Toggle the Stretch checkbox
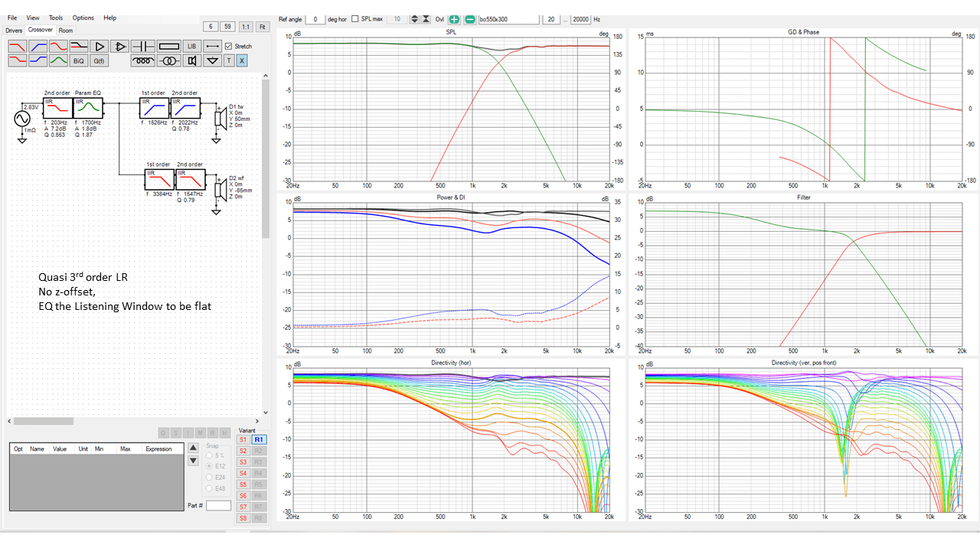Image resolution: width=980 pixels, height=551 pixels. [x=228, y=46]
